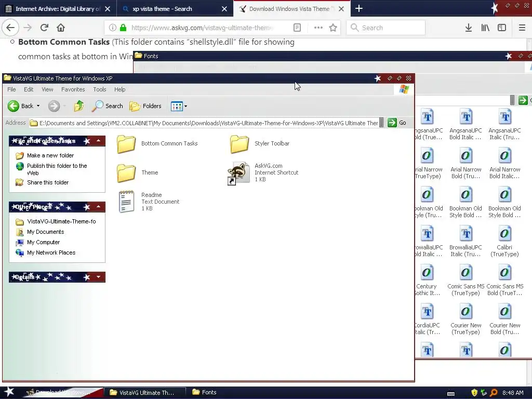Select the Theme folder
The width and height of the screenshot is (532, 399).
pos(138,172)
